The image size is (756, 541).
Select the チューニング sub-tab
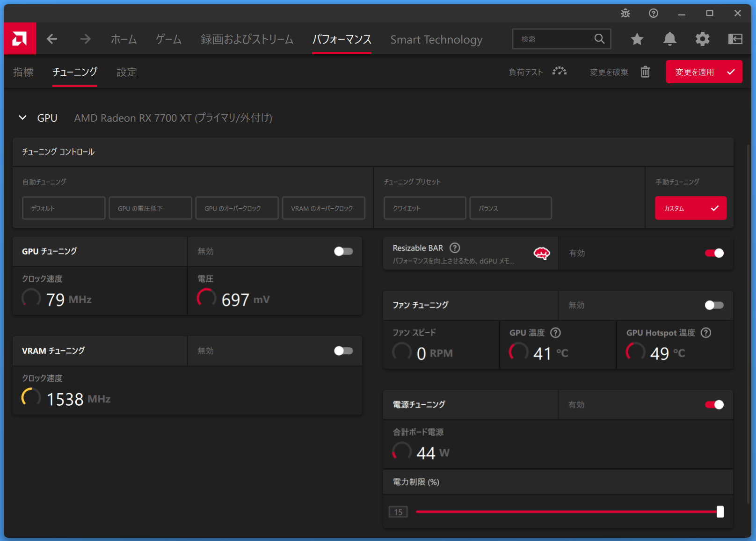[x=75, y=72]
